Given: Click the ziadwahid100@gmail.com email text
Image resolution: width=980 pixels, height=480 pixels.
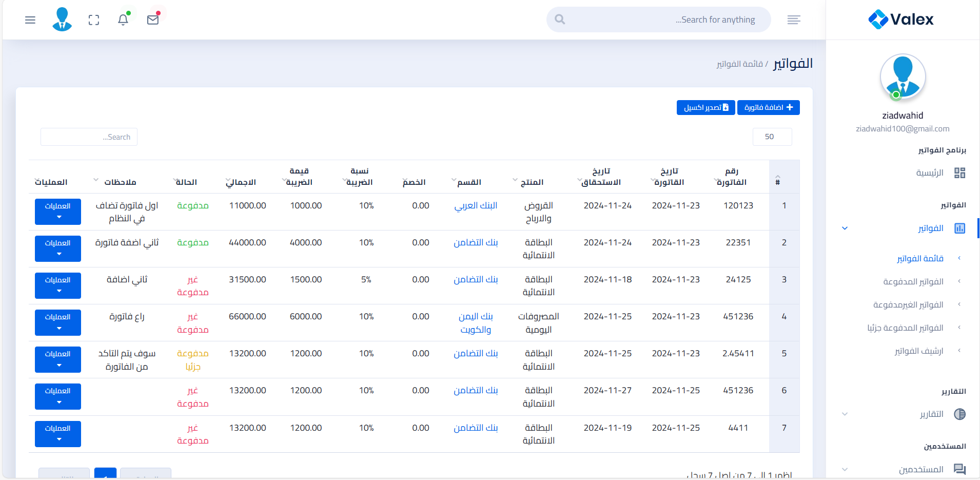Looking at the screenshot, I should click(x=903, y=129).
